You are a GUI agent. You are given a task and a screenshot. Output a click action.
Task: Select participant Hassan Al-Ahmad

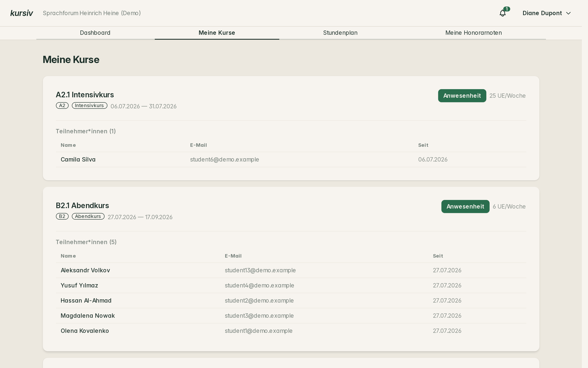pyautogui.click(x=86, y=301)
